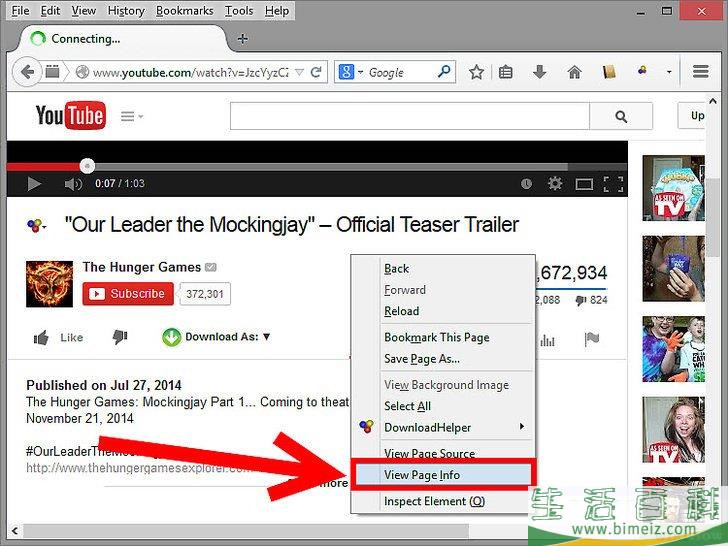Click the red Subscribe button
Screen dimensions: 728x546
click(x=128, y=294)
